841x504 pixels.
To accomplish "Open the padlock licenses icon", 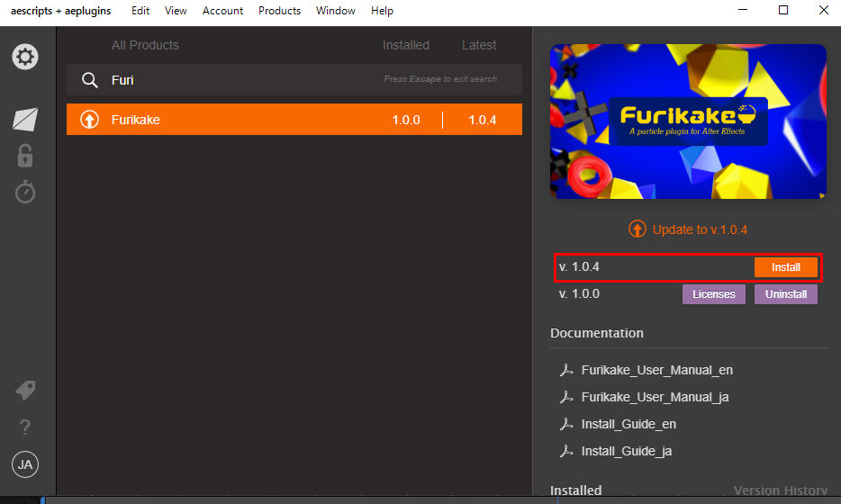I will (x=25, y=155).
